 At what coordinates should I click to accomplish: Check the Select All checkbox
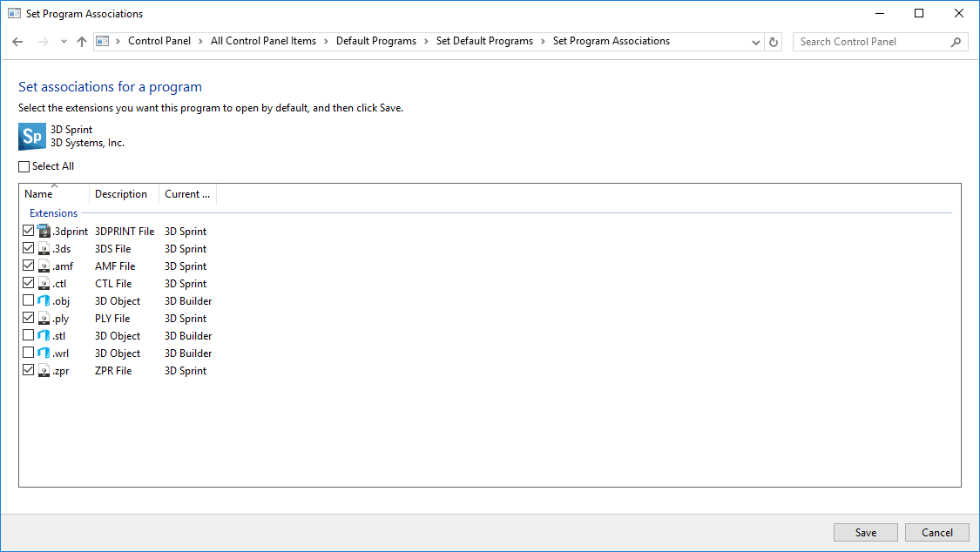(22, 165)
